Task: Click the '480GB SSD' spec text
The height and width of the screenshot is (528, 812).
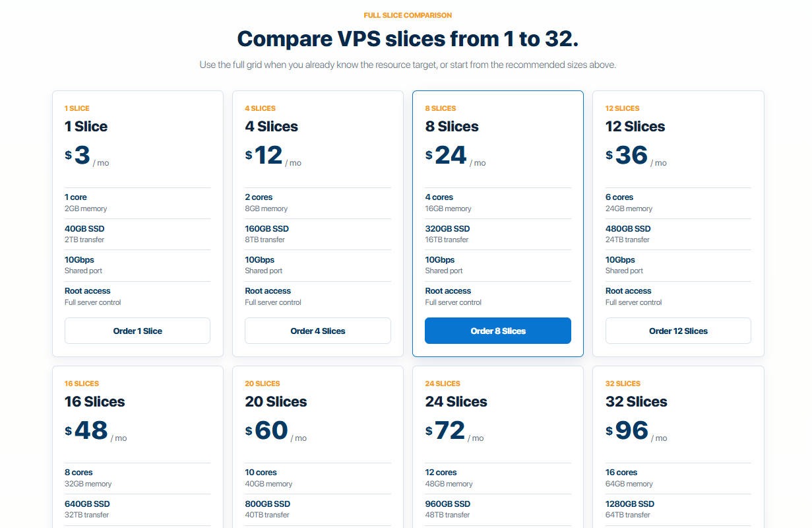Action: point(628,228)
